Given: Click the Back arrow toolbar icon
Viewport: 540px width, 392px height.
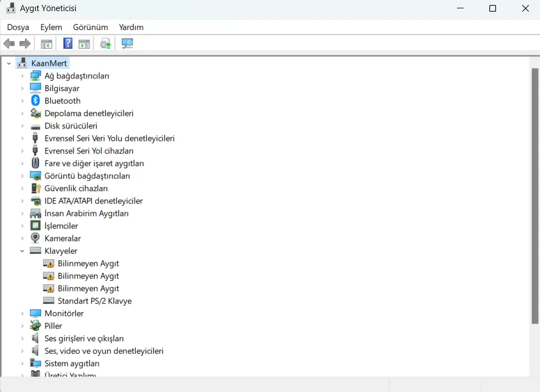Looking at the screenshot, I should tap(9, 44).
